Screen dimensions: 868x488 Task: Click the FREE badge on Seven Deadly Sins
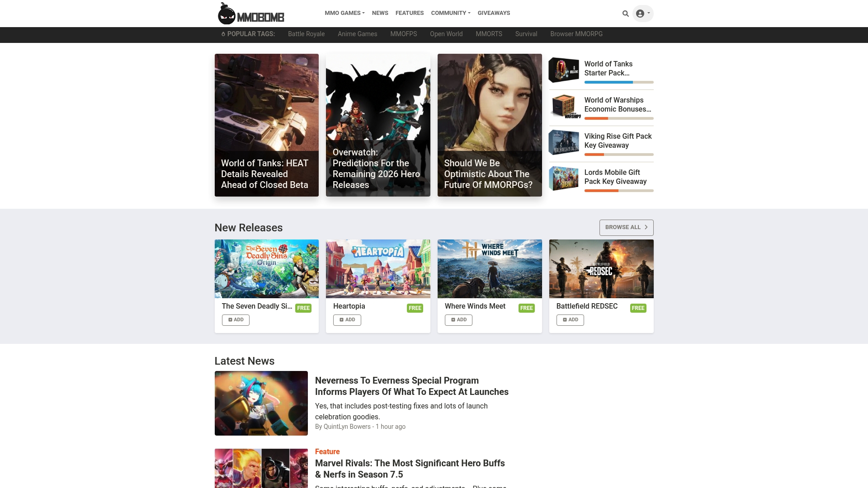pyautogui.click(x=303, y=308)
